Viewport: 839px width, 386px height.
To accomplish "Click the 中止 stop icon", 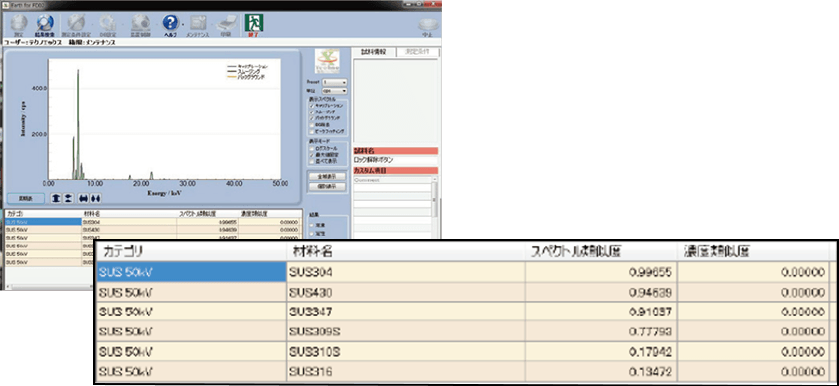I will tap(427, 26).
